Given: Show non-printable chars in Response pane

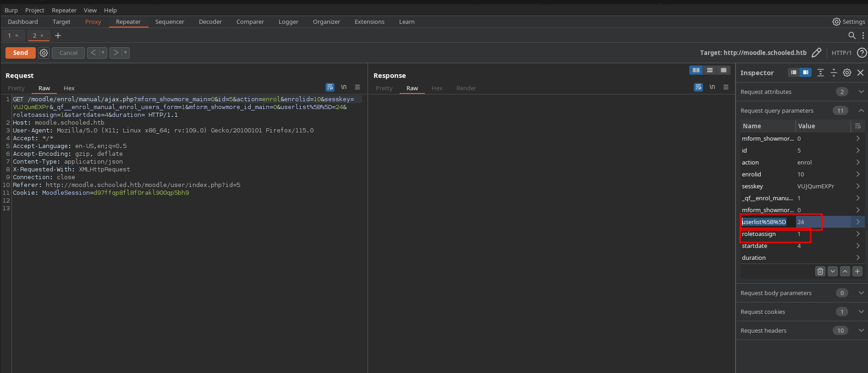Looking at the screenshot, I should 712,87.
